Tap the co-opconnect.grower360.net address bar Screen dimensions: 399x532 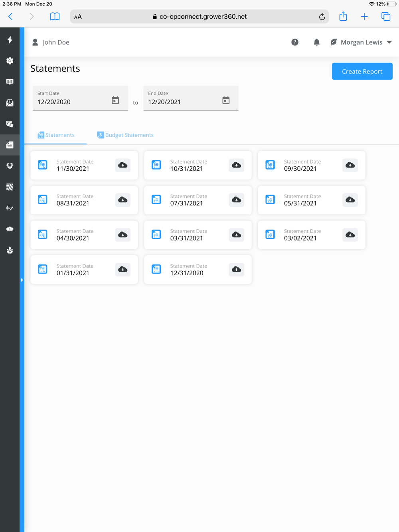pyautogui.click(x=199, y=17)
